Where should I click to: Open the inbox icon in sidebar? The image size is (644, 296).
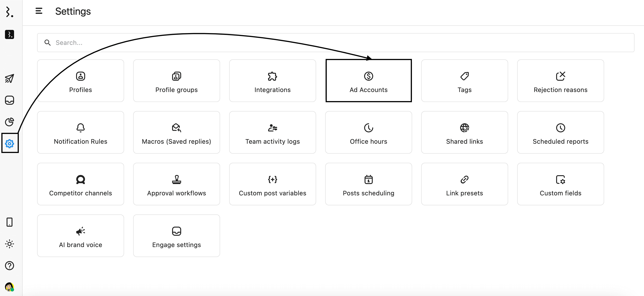pos(10,100)
